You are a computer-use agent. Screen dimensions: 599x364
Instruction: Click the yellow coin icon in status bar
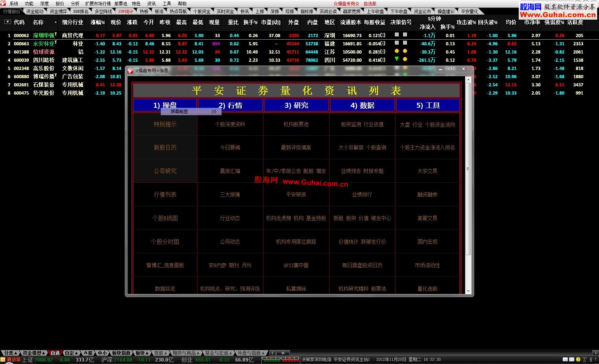(x=578, y=359)
